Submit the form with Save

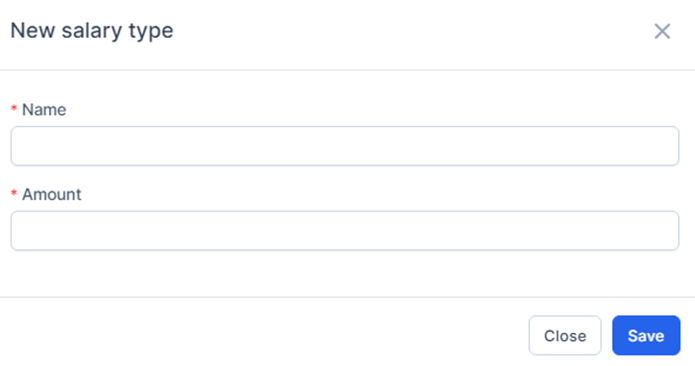pyautogui.click(x=646, y=335)
